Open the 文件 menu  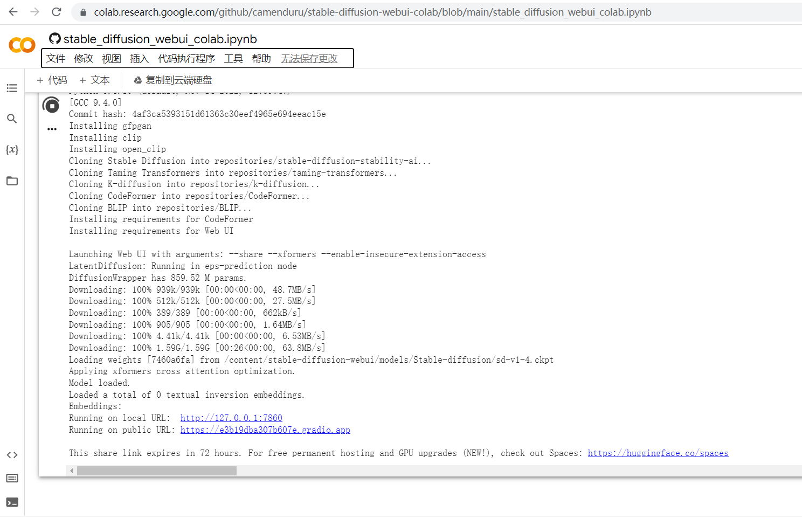(56, 58)
